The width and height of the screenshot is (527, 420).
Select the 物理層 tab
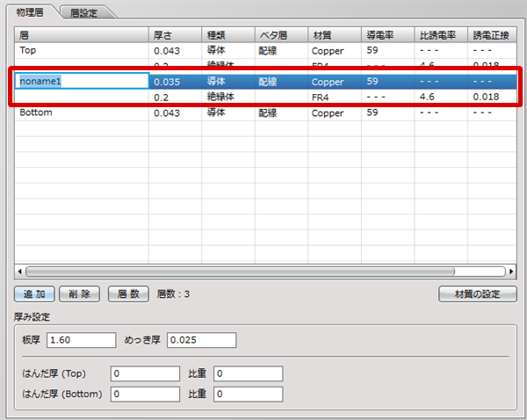coord(33,12)
